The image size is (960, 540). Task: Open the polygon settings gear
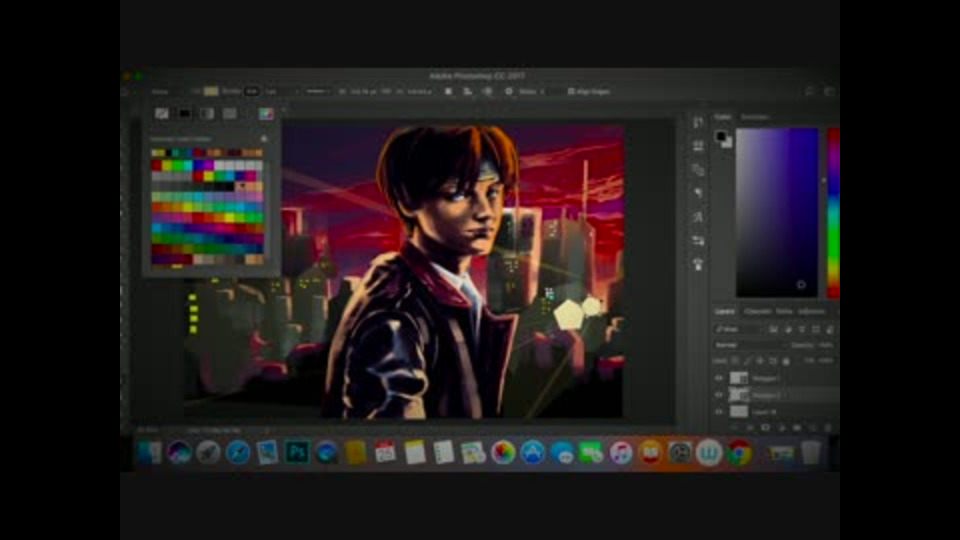509,91
